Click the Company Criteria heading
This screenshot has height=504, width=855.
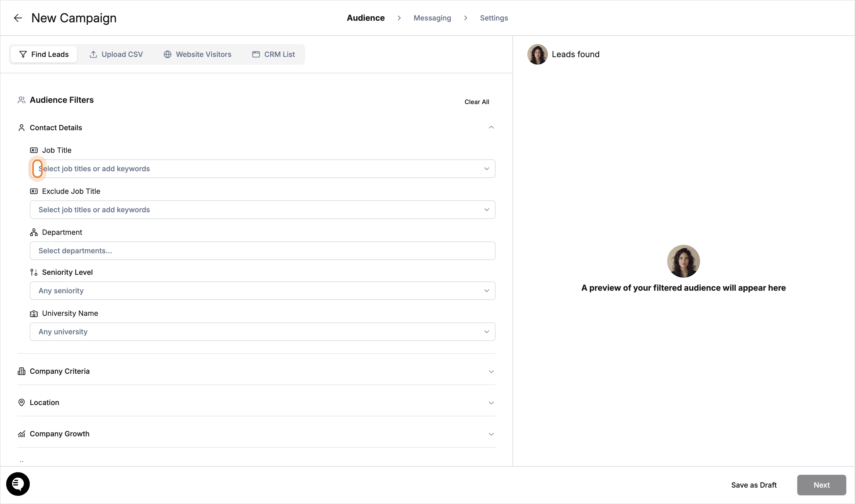coord(60,371)
